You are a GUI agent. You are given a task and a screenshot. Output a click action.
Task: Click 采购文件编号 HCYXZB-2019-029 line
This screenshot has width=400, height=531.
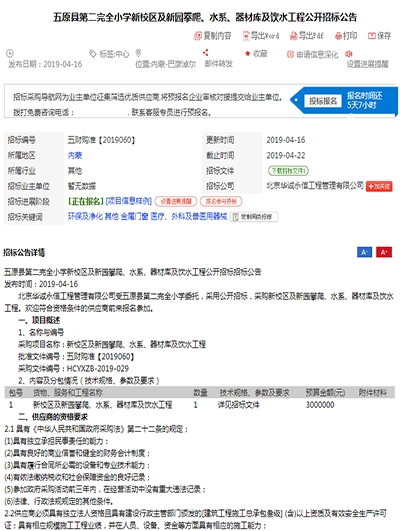[x=73, y=368]
